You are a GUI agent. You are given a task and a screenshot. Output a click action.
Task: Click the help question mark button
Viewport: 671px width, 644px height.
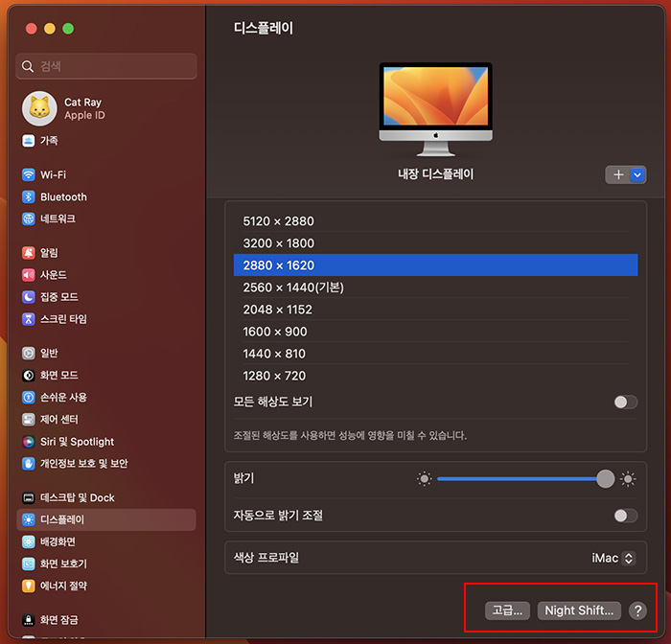(637, 610)
